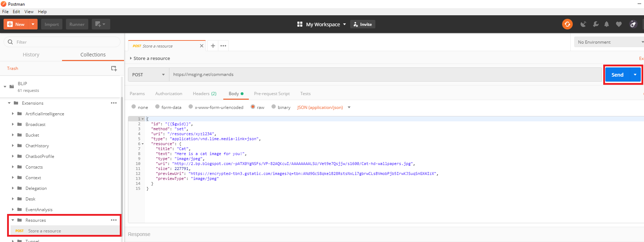Click the Runner button
This screenshot has width=644, height=242.
tap(77, 24)
